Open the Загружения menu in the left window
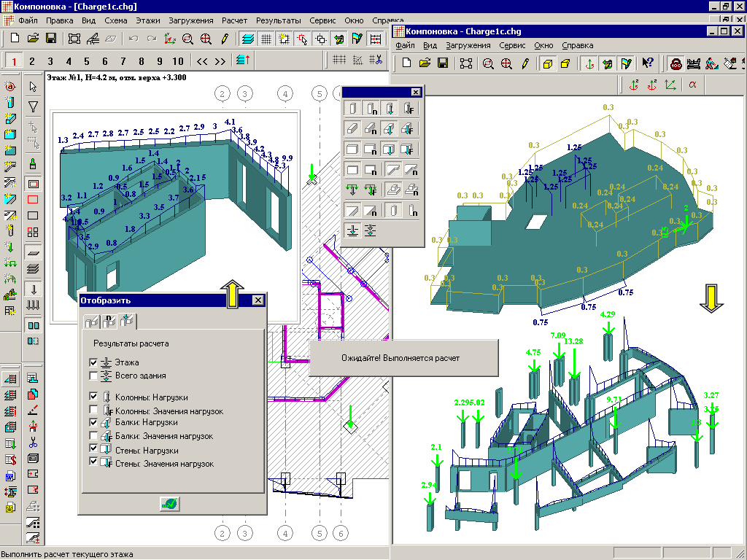The width and height of the screenshot is (747, 560). click(190, 20)
